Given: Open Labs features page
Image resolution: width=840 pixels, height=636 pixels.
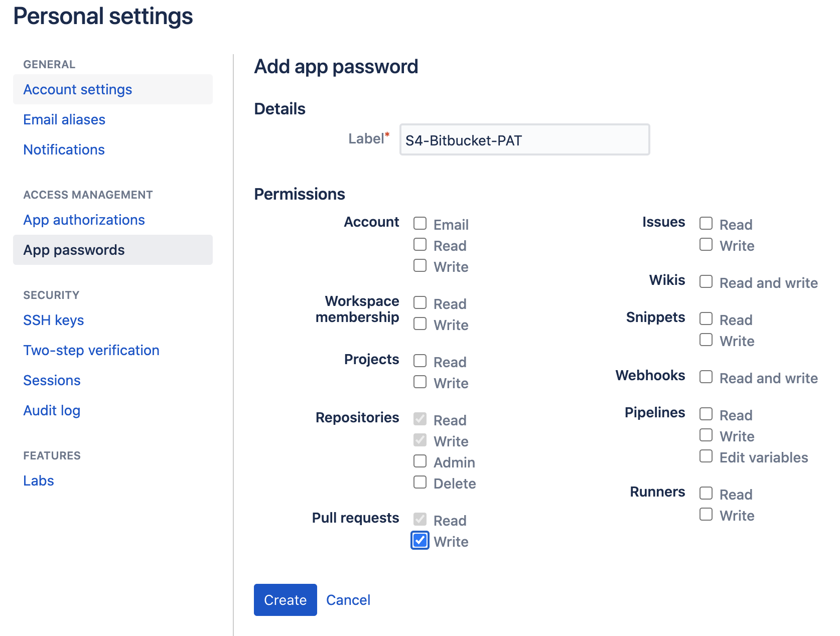Looking at the screenshot, I should click(39, 481).
